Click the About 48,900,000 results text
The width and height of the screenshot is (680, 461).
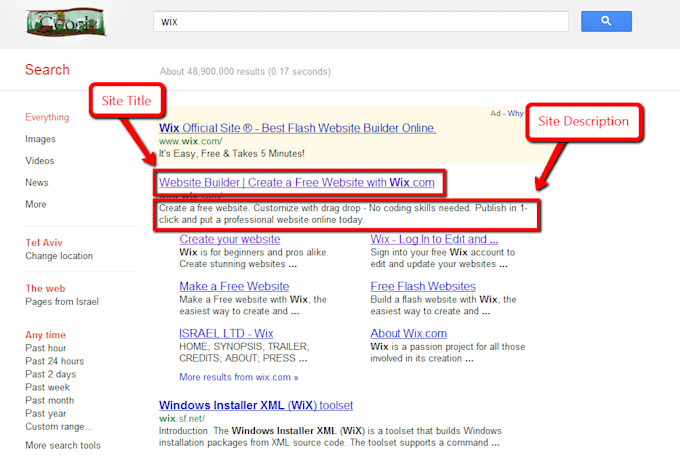(245, 72)
